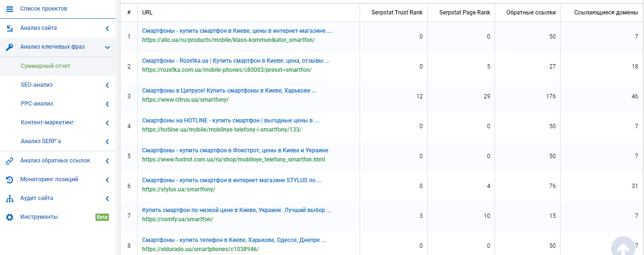Click referring domains value 18
This screenshot has height=255, width=644.
[x=635, y=67]
